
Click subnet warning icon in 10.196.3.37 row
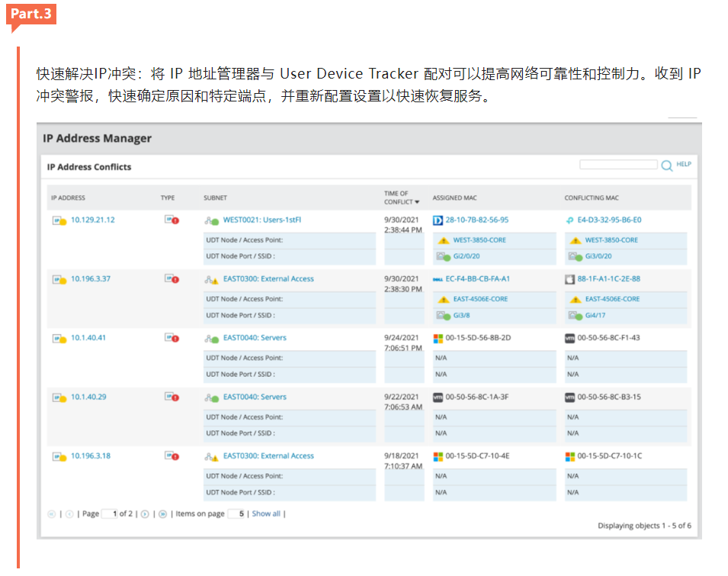click(x=212, y=280)
